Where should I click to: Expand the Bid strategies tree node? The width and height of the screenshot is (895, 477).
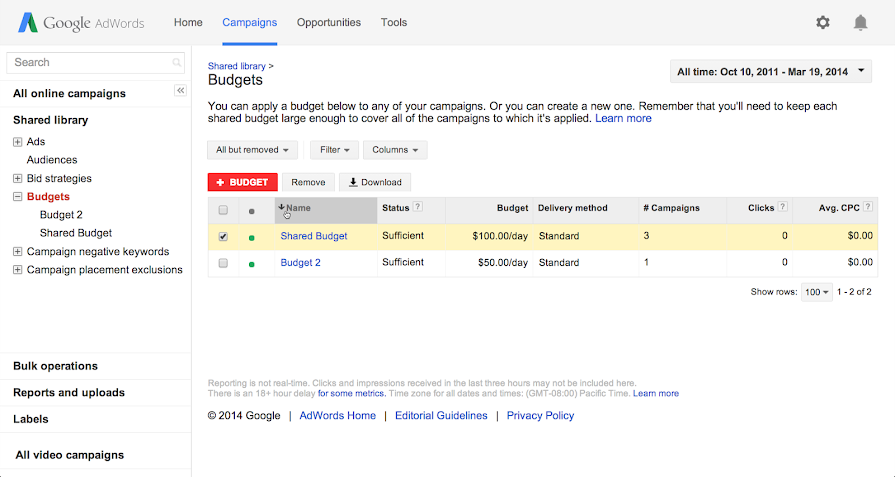click(x=18, y=179)
